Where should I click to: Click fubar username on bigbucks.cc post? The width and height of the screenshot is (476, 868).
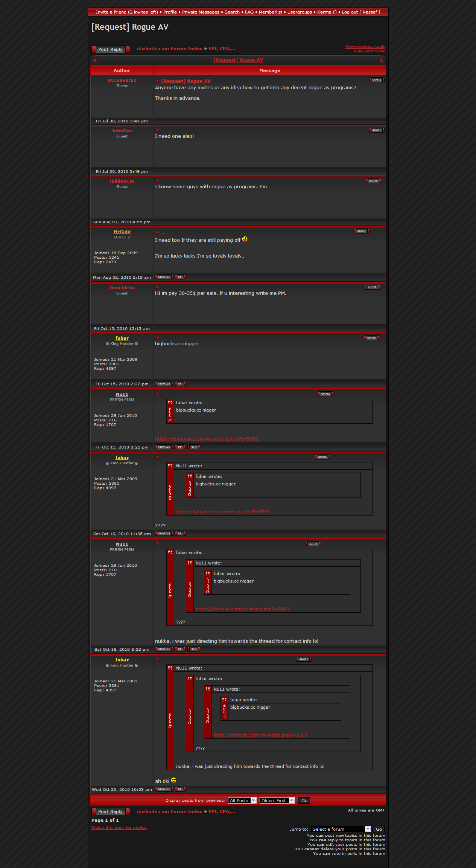click(122, 338)
